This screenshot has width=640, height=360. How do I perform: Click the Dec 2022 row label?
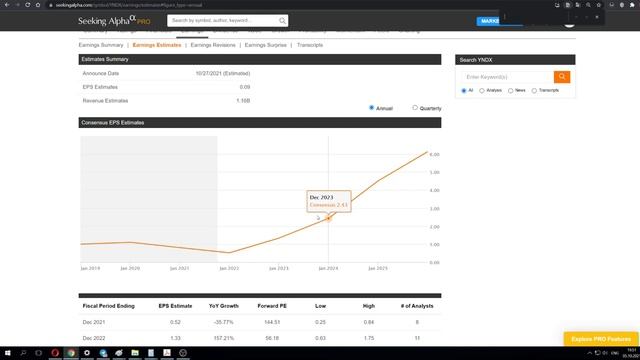pos(94,338)
